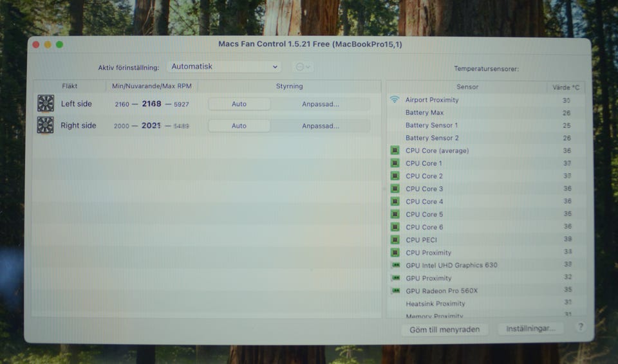This screenshot has height=364, width=618.
Task: Close the Macs Fan Control window
Action: (36, 44)
